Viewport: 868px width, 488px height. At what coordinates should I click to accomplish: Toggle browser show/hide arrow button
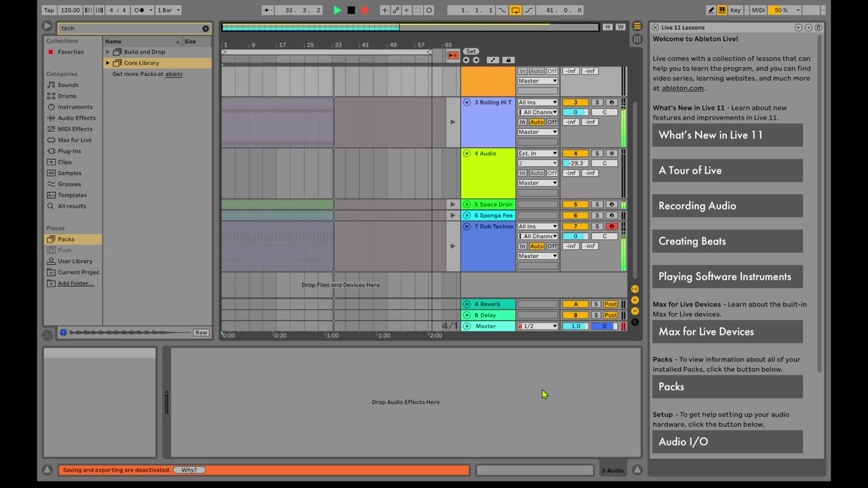point(47,27)
